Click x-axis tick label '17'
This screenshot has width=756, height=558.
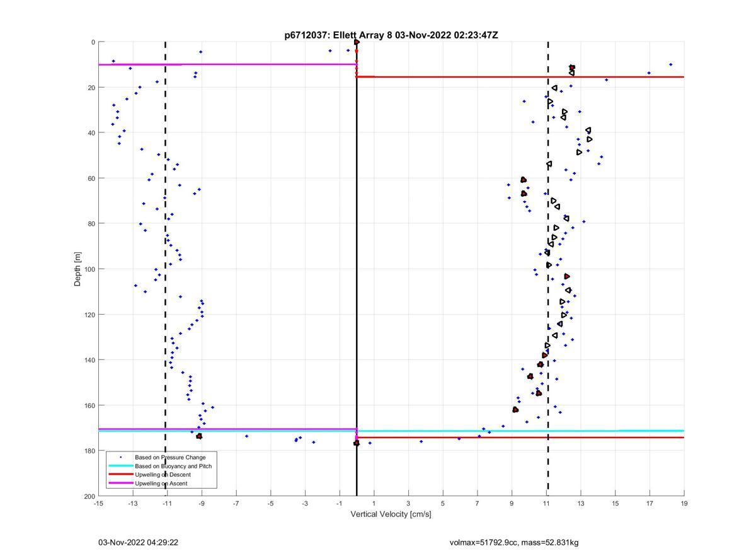pyautogui.click(x=650, y=503)
